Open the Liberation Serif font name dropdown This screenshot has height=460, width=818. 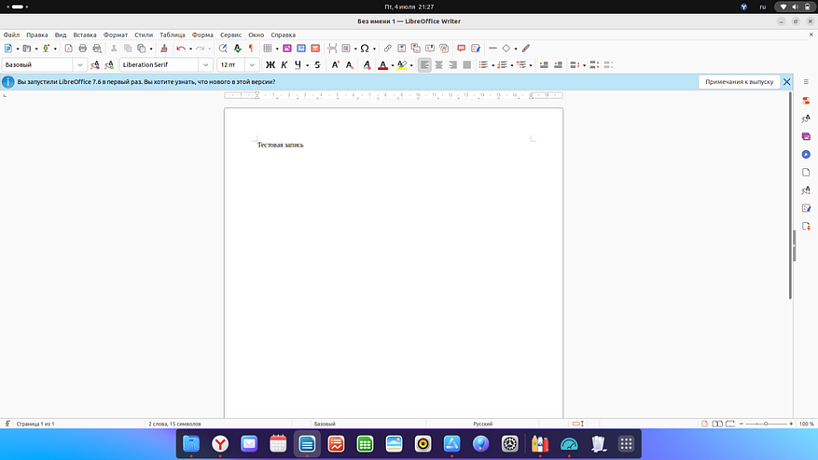point(206,65)
